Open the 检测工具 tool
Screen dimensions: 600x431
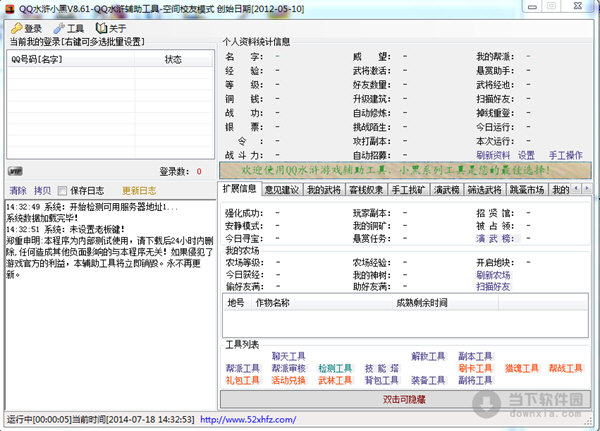335,368
